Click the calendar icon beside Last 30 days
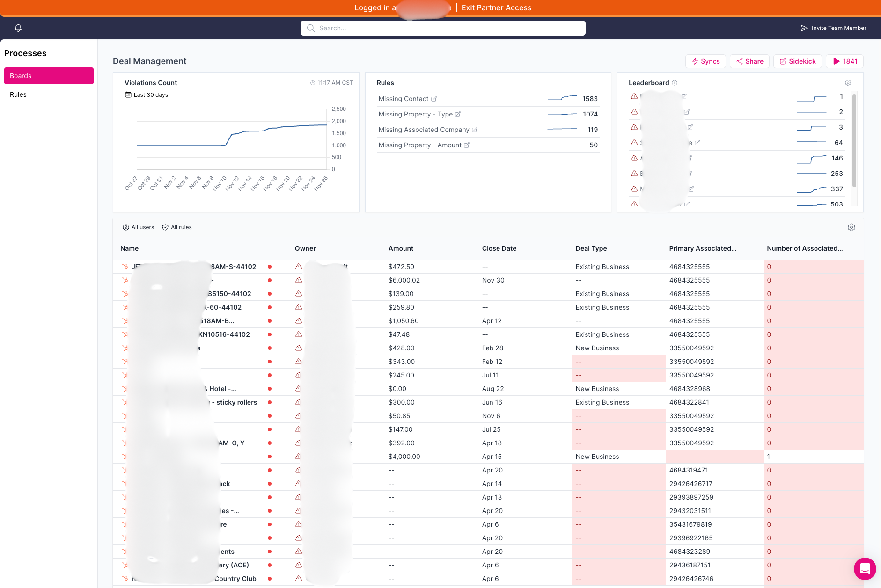Viewport: 881px width, 588px height. (128, 94)
